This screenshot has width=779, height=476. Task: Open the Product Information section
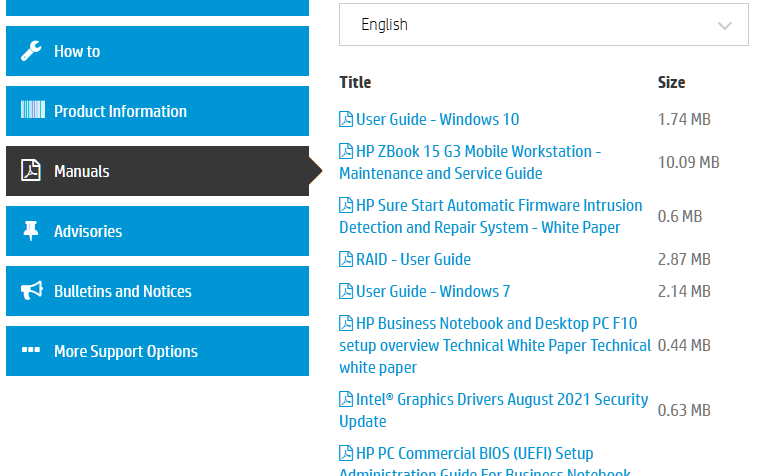[157, 111]
